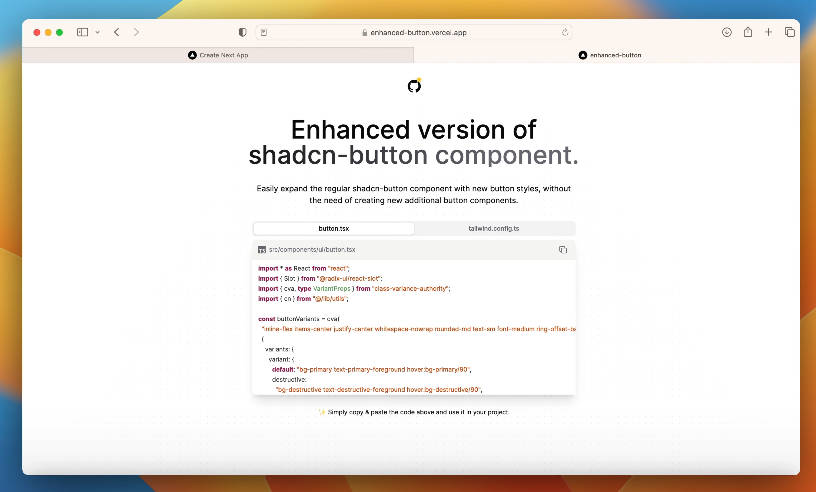Click the 'const buttonVariants = cva(' code line
The height and width of the screenshot is (492, 816).
pyautogui.click(x=299, y=319)
